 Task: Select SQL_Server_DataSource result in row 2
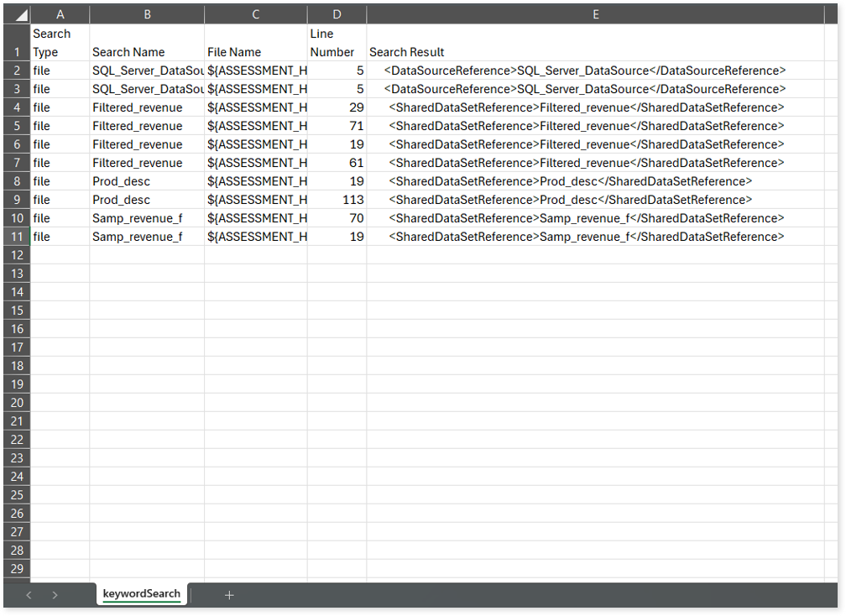(x=585, y=70)
